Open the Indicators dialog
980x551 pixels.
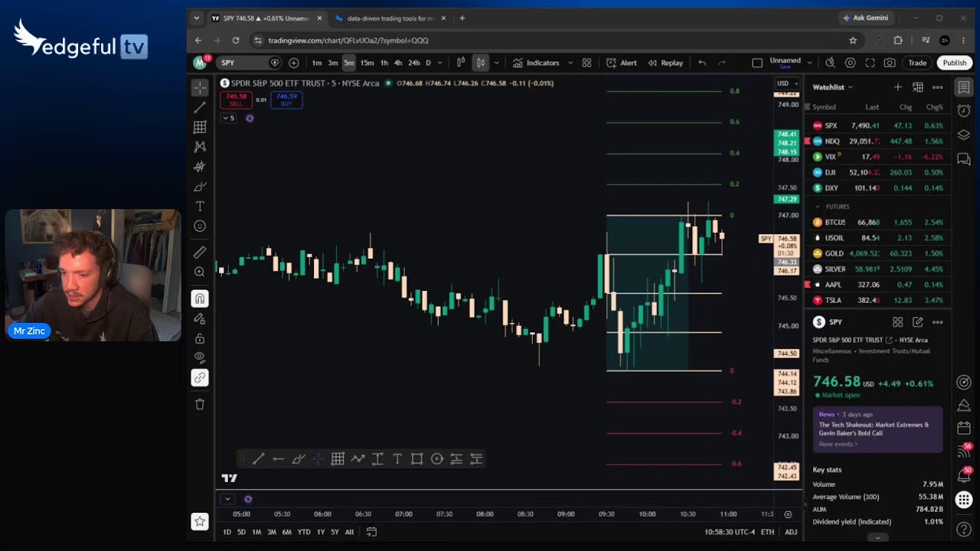click(537, 63)
